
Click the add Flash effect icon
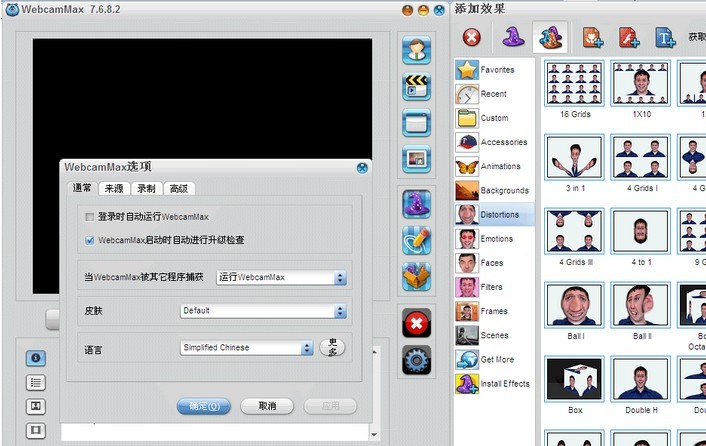click(629, 37)
